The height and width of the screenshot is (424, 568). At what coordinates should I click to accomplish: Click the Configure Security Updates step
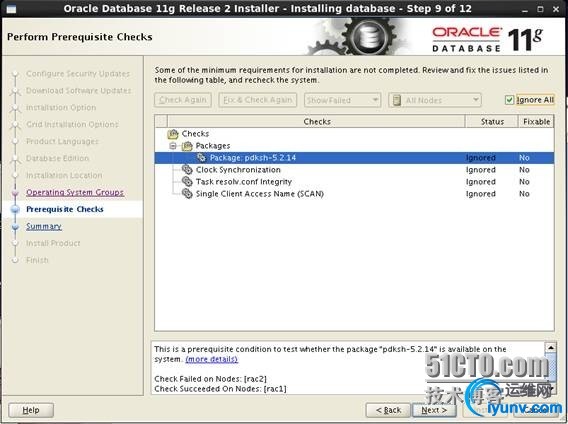[x=78, y=74]
